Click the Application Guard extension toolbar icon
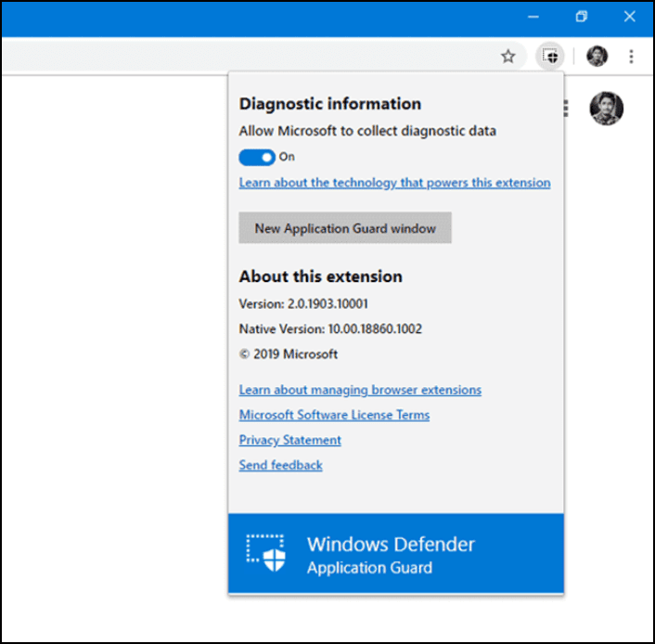Viewport: 655px width, 644px height. tap(550, 56)
